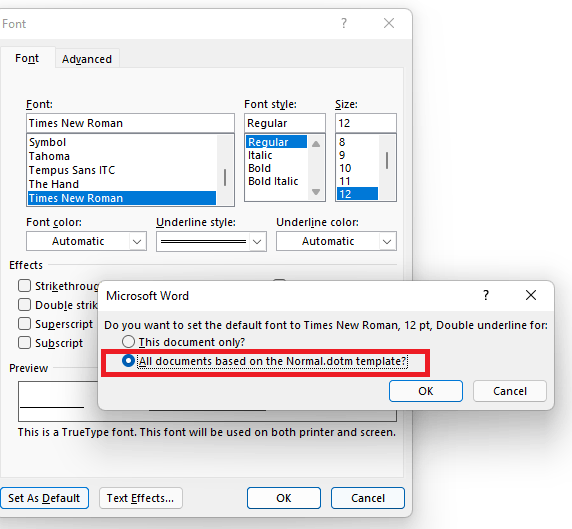Switch to the Advanced tab
This screenshot has height=529, width=572.
click(87, 59)
